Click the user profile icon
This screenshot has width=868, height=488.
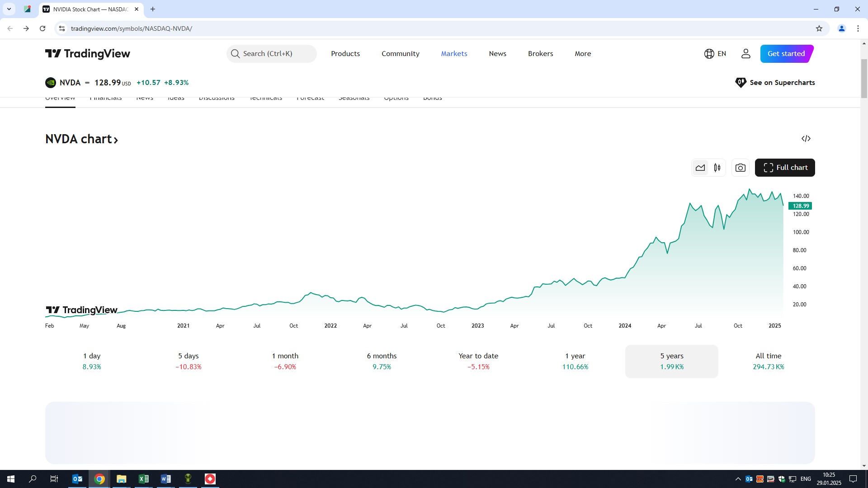point(745,54)
